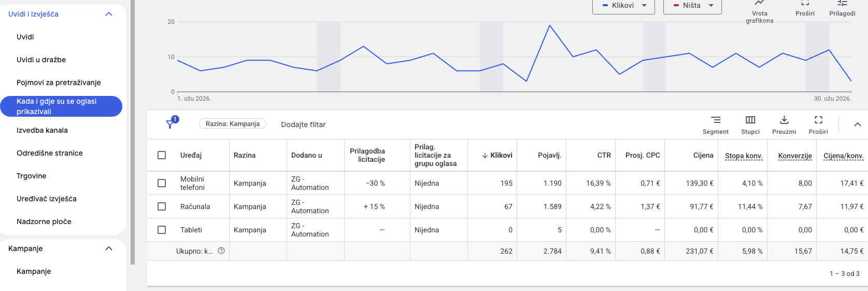This screenshot has height=291, width=868.
Task: Click the Dodajte filtar input field
Action: pos(303,124)
